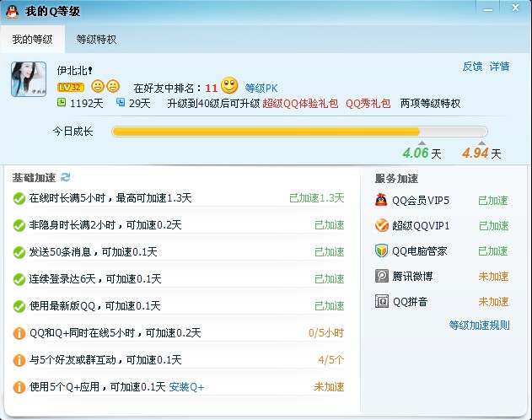Click green check icon for 使用最新版QQ
This screenshot has height=420, width=532.
(x=19, y=306)
